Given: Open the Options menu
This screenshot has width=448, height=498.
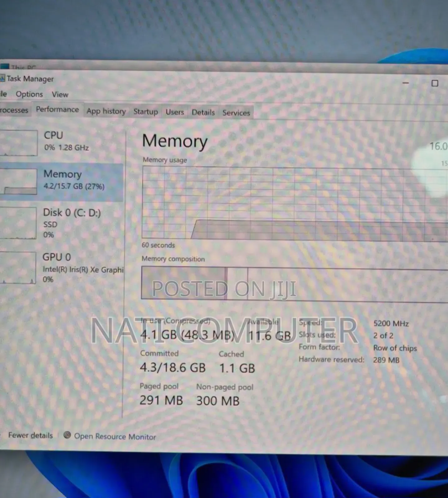Looking at the screenshot, I should (29, 94).
